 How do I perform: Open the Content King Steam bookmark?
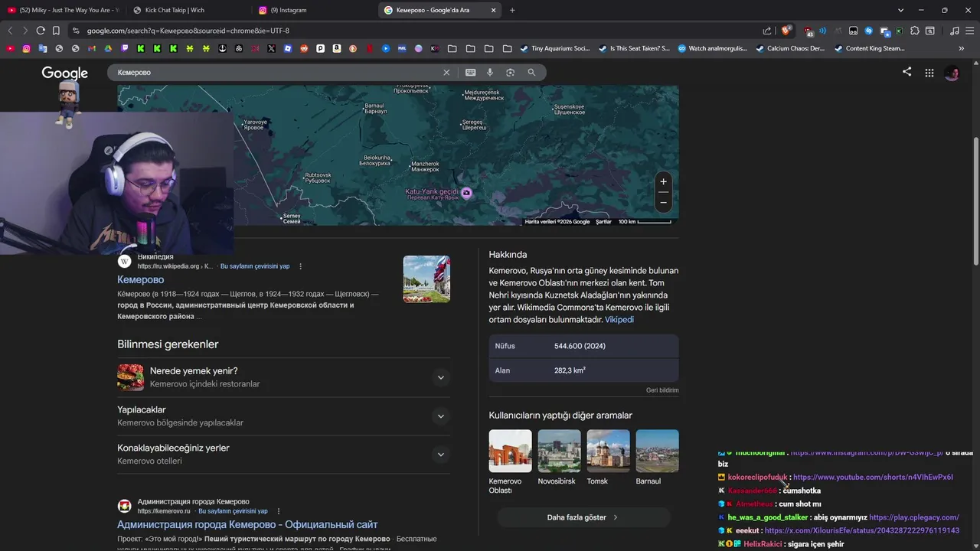[870, 48]
